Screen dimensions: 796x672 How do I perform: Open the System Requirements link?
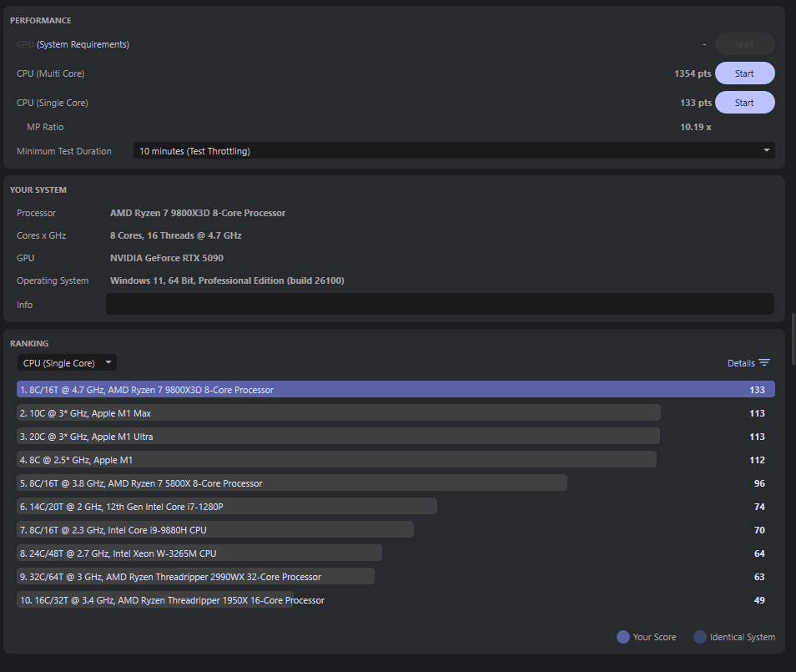[x=83, y=45]
